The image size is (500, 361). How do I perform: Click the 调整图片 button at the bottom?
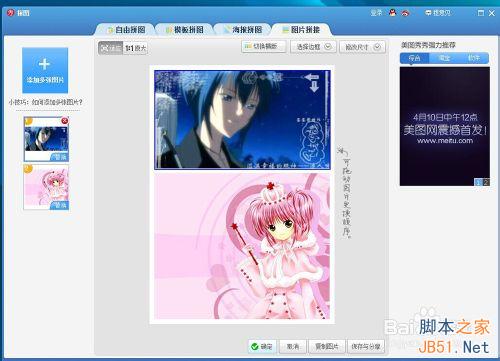(327, 347)
